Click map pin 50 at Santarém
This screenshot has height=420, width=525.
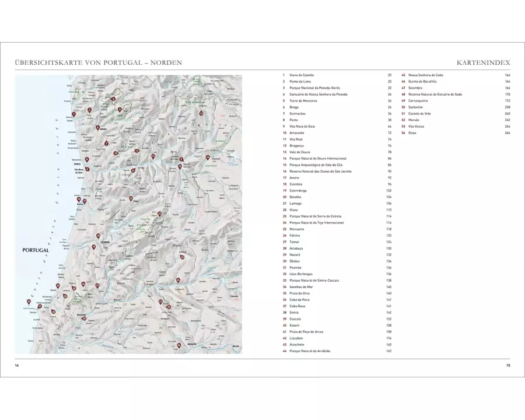(x=84, y=318)
